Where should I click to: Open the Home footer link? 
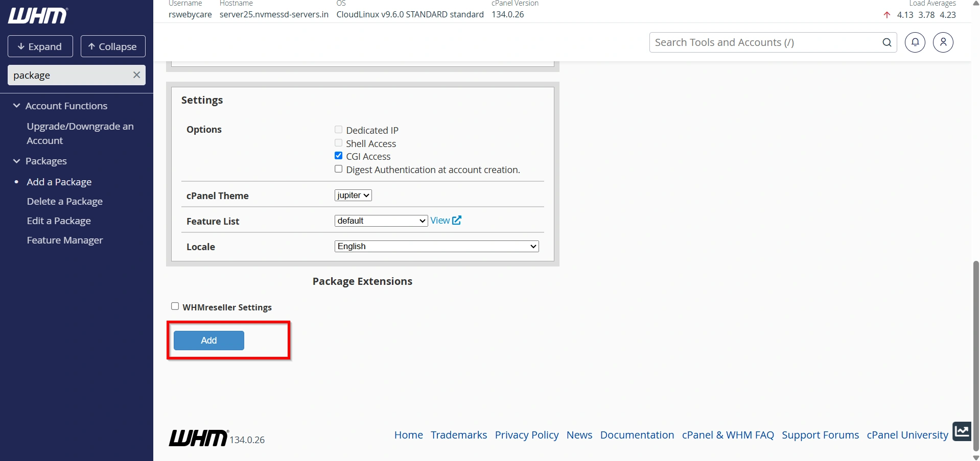tap(409, 435)
